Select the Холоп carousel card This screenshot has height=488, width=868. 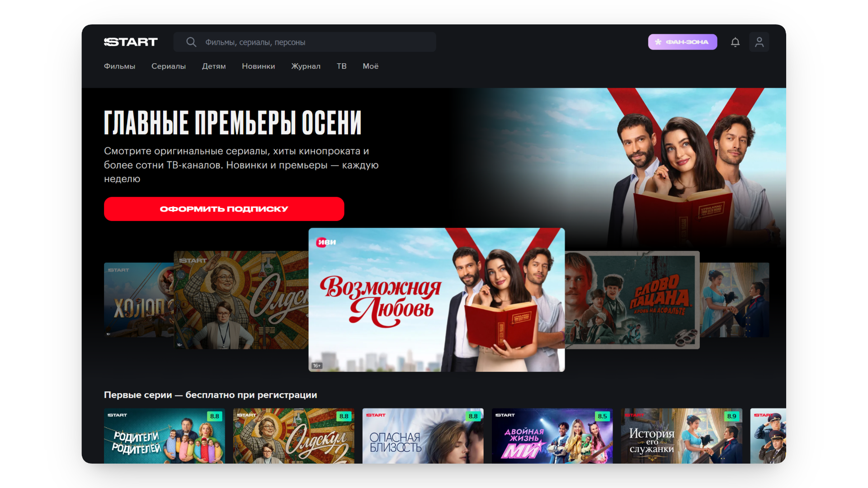click(139, 300)
